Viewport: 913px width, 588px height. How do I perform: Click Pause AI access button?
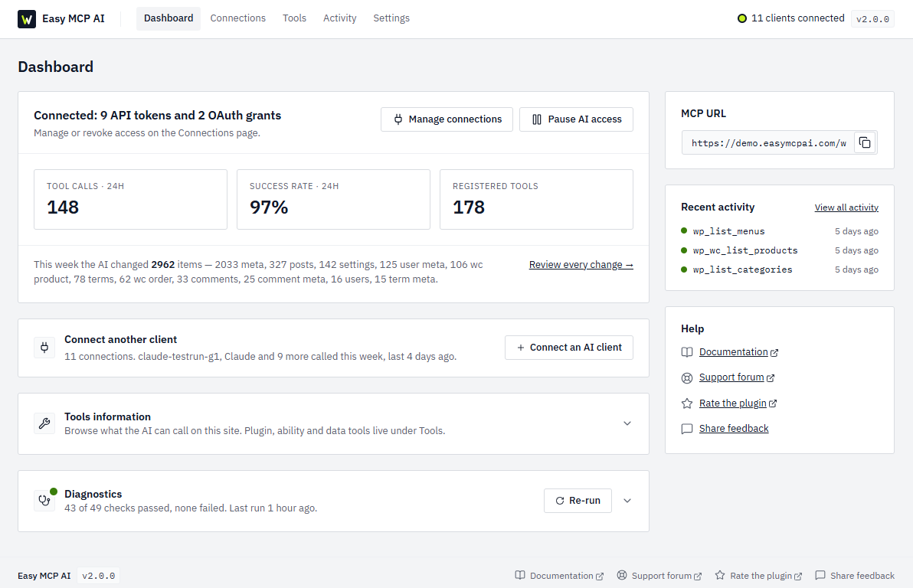576,119
